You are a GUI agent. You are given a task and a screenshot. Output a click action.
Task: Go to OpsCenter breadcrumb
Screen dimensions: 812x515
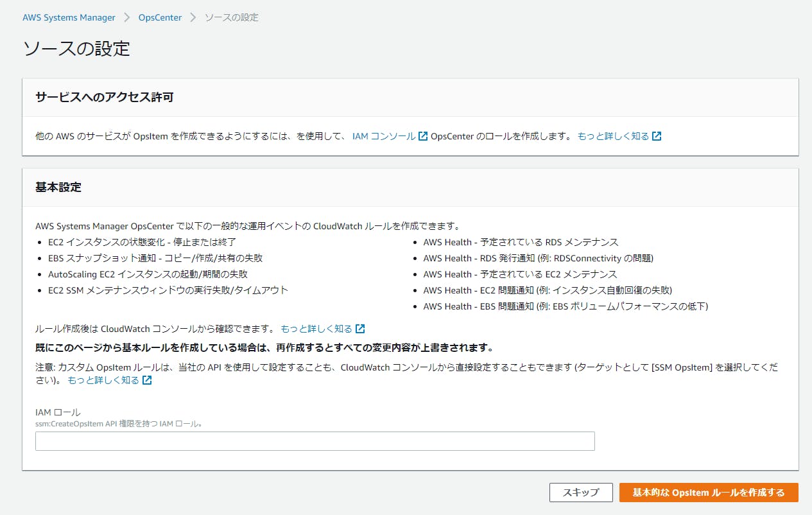(x=160, y=17)
